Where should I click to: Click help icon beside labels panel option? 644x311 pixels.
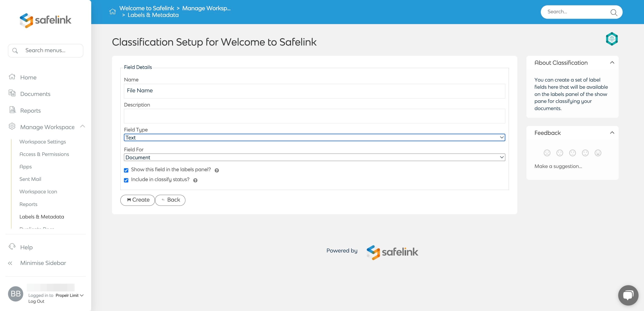pos(217,170)
